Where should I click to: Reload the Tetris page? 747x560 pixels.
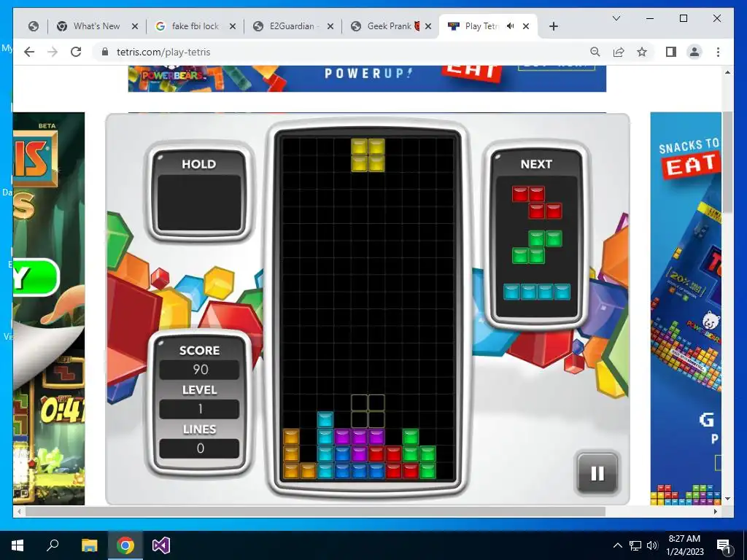tap(76, 52)
